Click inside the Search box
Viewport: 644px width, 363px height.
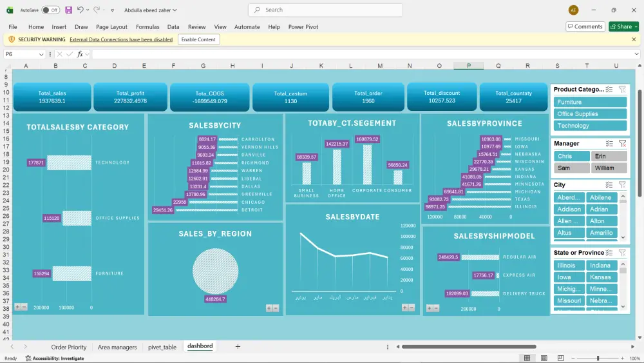[x=325, y=10]
